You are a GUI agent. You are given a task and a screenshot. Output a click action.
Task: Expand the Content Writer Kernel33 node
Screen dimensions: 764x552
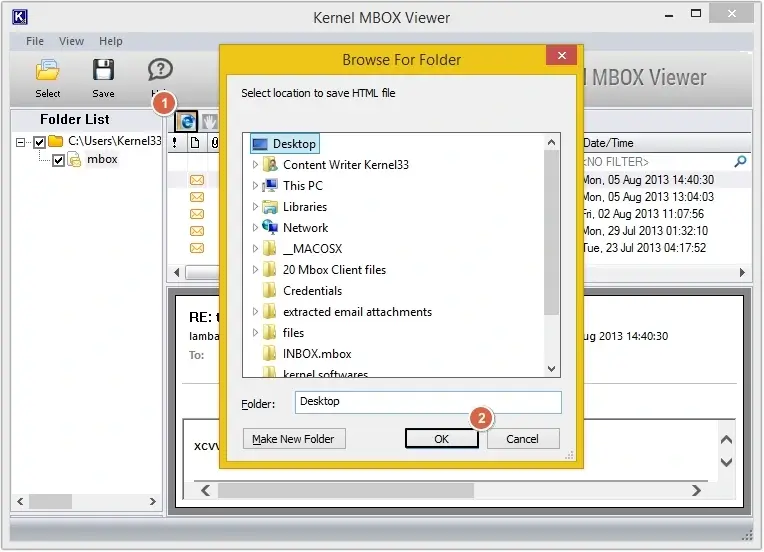pos(255,165)
